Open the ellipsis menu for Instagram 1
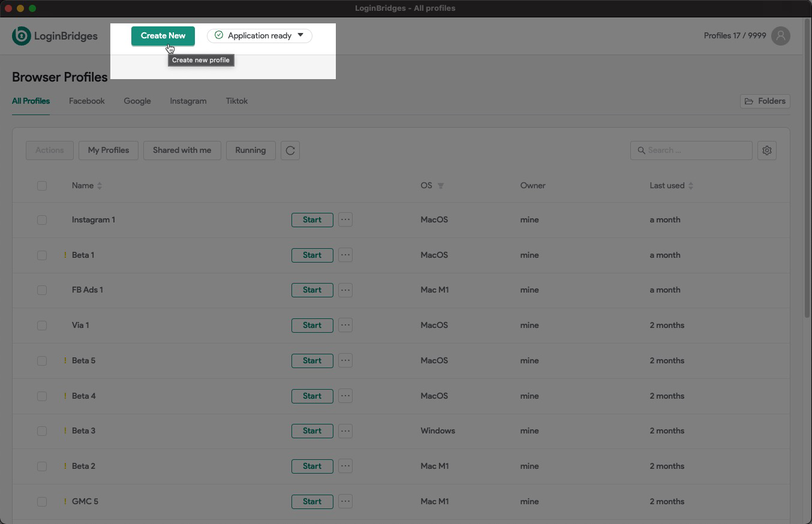This screenshot has width=812, height=524. [345, 219]
